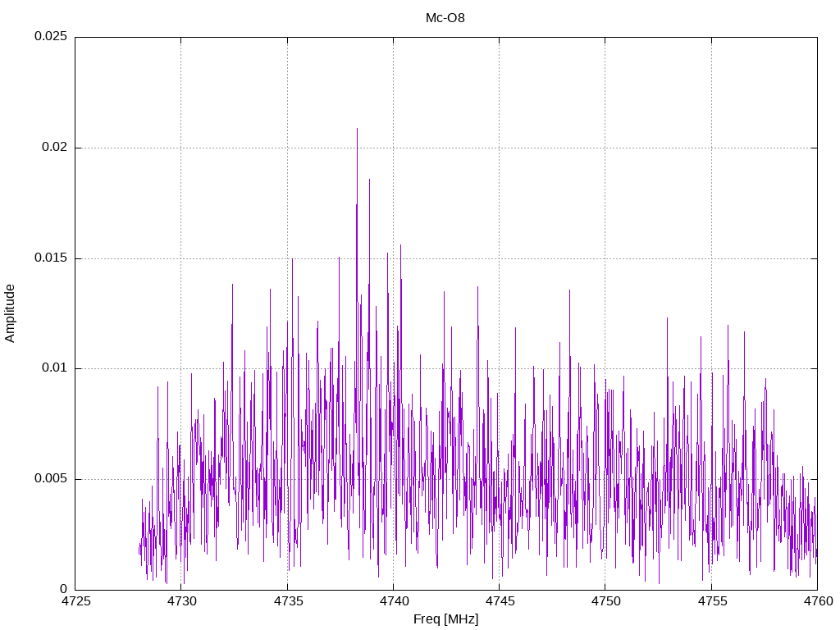Click the y-axis tick label 0.025
The width and height of the screenshot is (840, 630).
pos(51,36)
